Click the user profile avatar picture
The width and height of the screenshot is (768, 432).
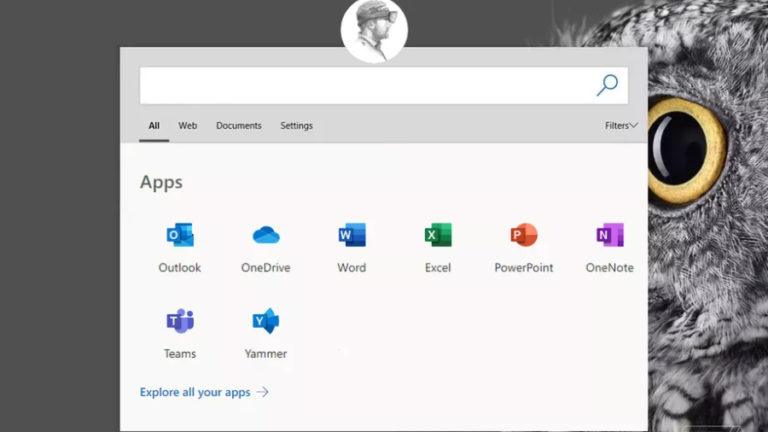374,29
